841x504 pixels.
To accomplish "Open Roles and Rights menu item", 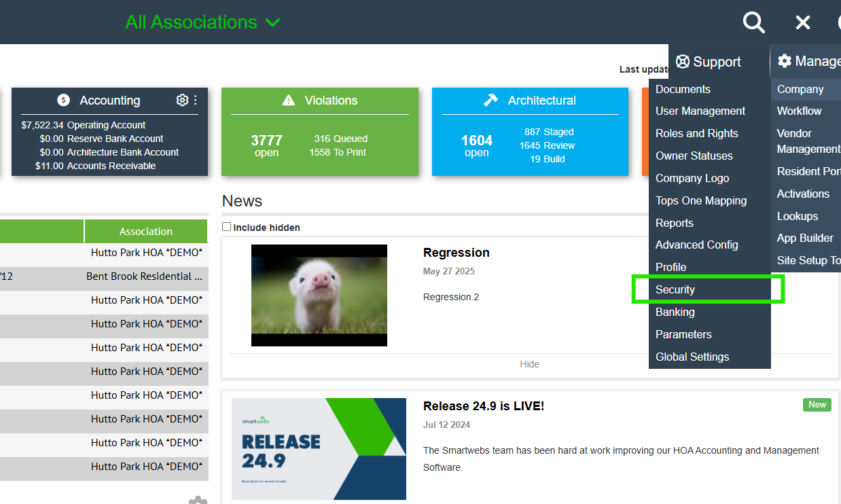I will click(x=696, y=133).
